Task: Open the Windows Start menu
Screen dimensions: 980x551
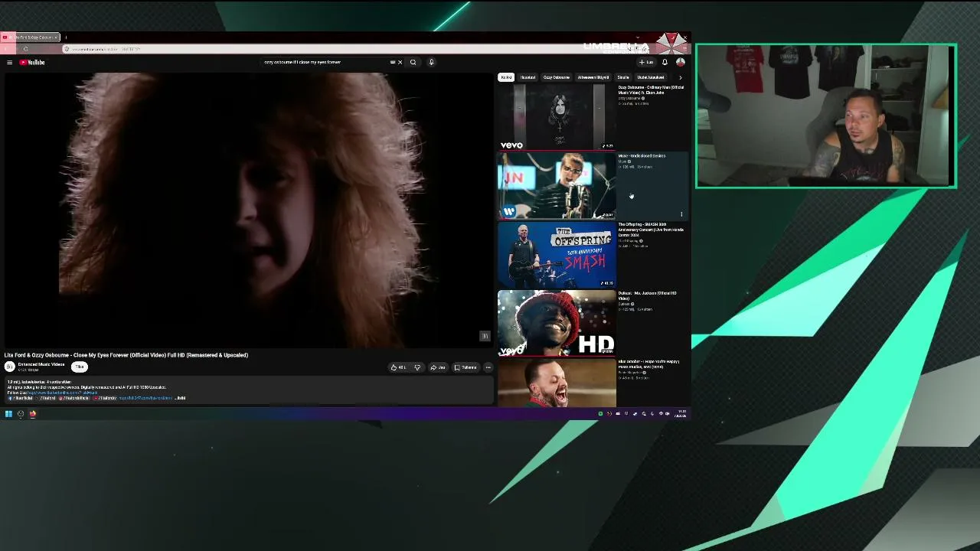Action: tap(8, 414)
